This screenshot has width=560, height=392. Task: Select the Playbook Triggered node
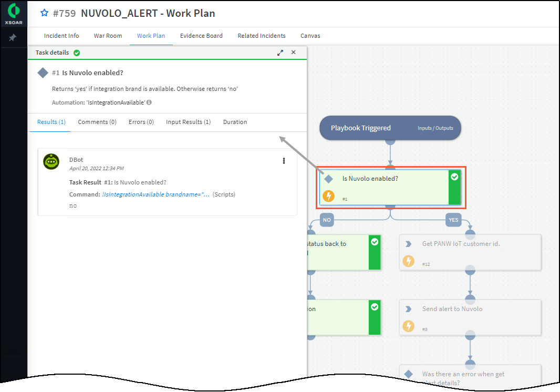click(390, 128)
